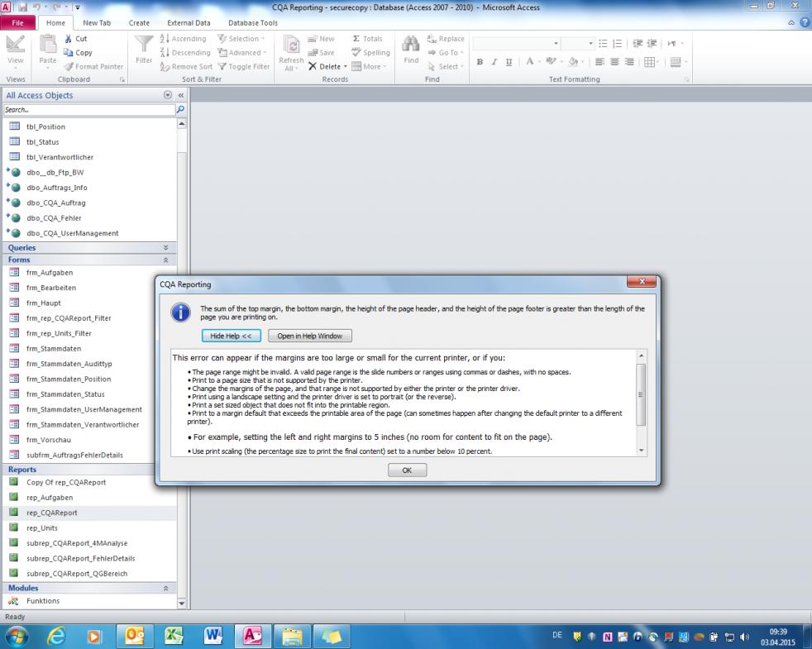Open the All Access Objects menu arrow

[167, 95]
